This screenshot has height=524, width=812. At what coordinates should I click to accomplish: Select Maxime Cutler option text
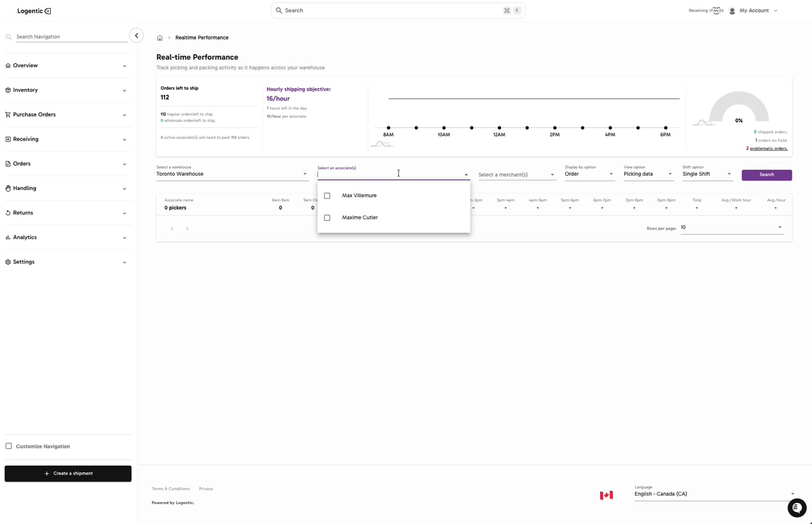(x=360, y=218)
